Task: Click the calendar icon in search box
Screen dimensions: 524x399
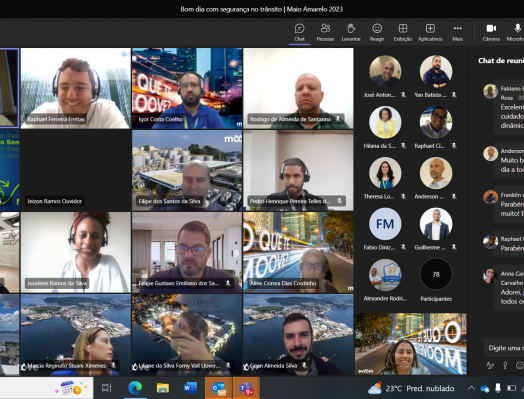Action: point(70,388)
